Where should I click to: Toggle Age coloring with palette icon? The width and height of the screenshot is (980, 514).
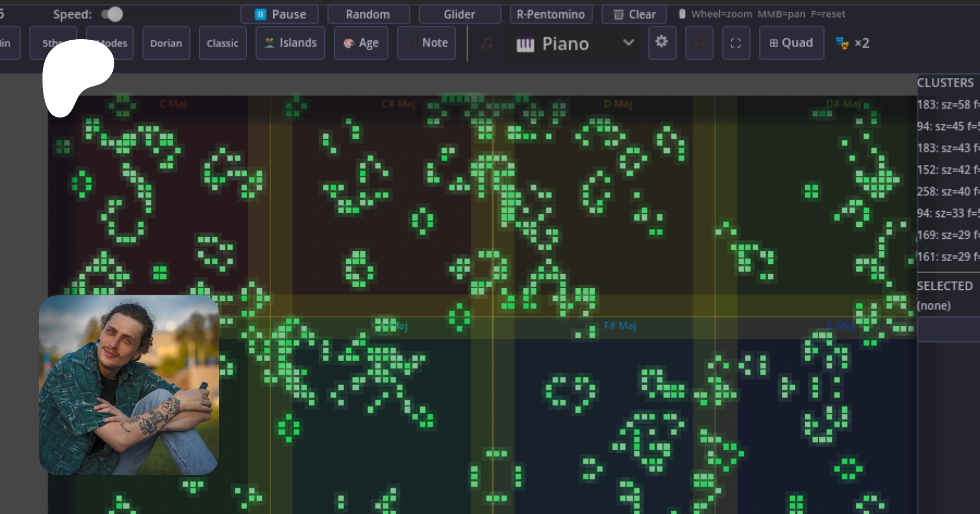(x=360, y=43)
